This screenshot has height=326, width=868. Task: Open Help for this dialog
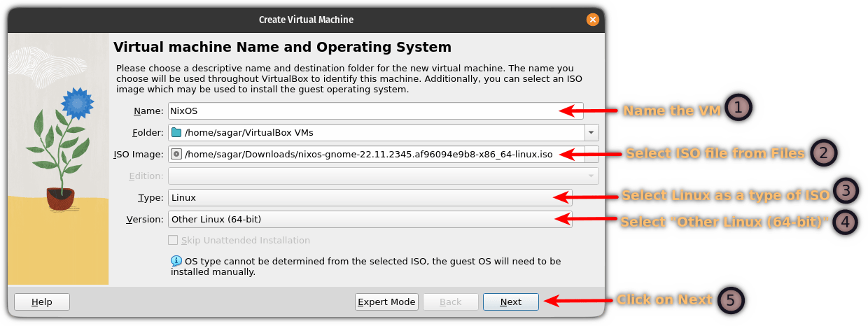[42, 302]
